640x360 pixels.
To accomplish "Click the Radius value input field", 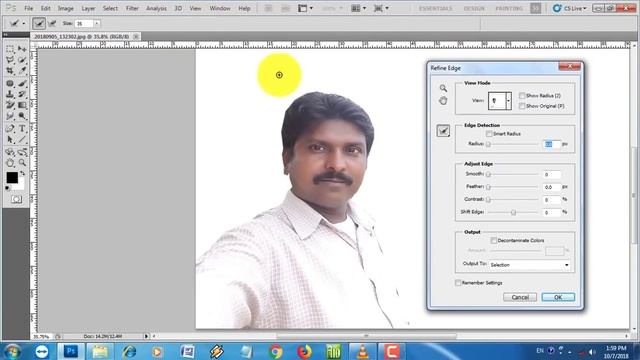I will (552, 144).
